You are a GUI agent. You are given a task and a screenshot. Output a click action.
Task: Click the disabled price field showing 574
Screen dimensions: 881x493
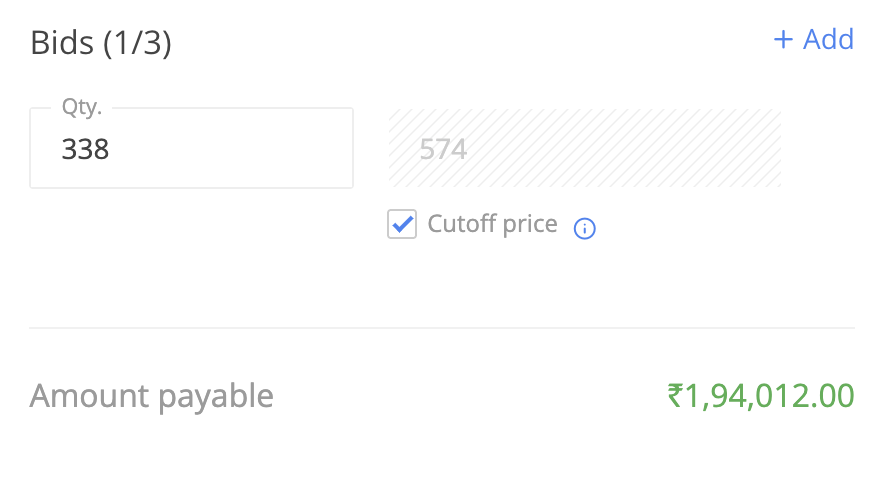(x=585, y=148)
